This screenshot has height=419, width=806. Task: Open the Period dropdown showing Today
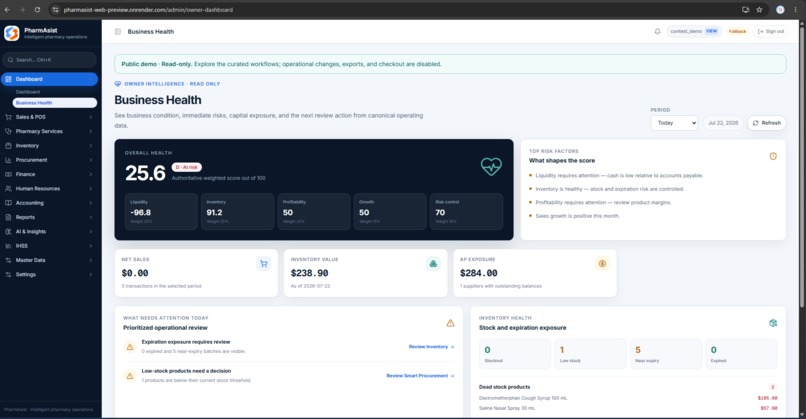pos(674,123)
